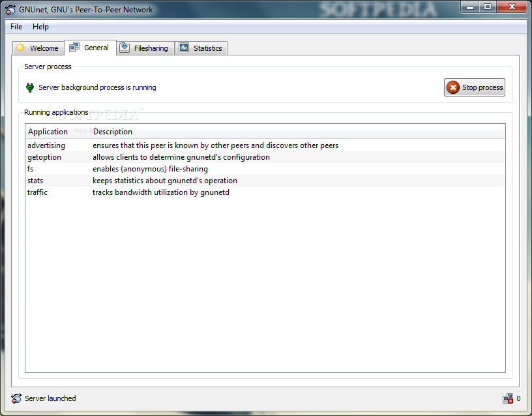This screenshot has width=532, height=416.
Task: Switch to the Welcome tab
Action: (38, 48)
